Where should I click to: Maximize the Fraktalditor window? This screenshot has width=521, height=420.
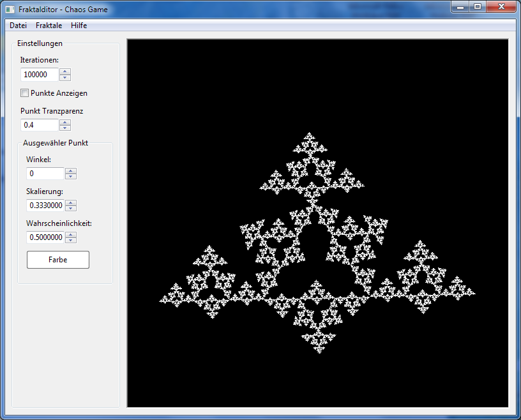(478, 6)
